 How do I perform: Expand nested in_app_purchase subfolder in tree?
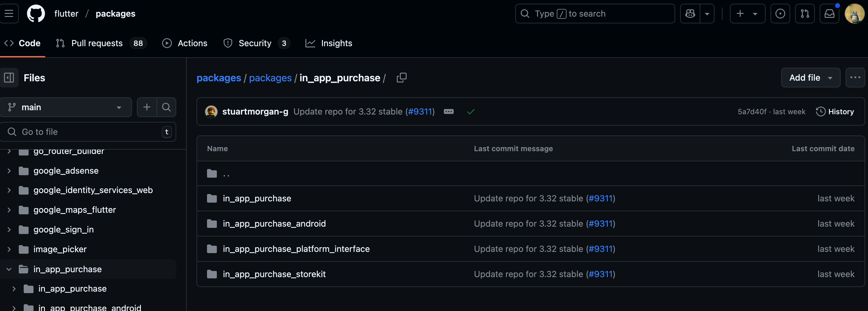coord(14,289)
